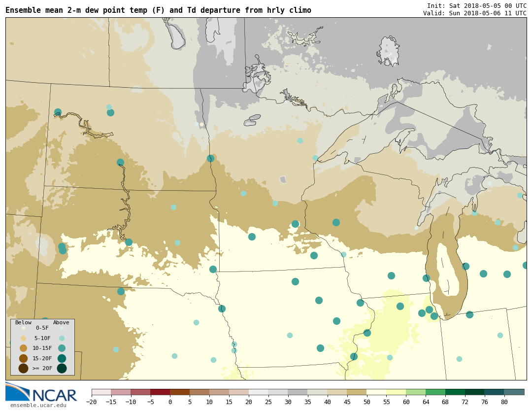Pick the tan 45 to 50 colorbar swatch

click(x=357, y=392)
